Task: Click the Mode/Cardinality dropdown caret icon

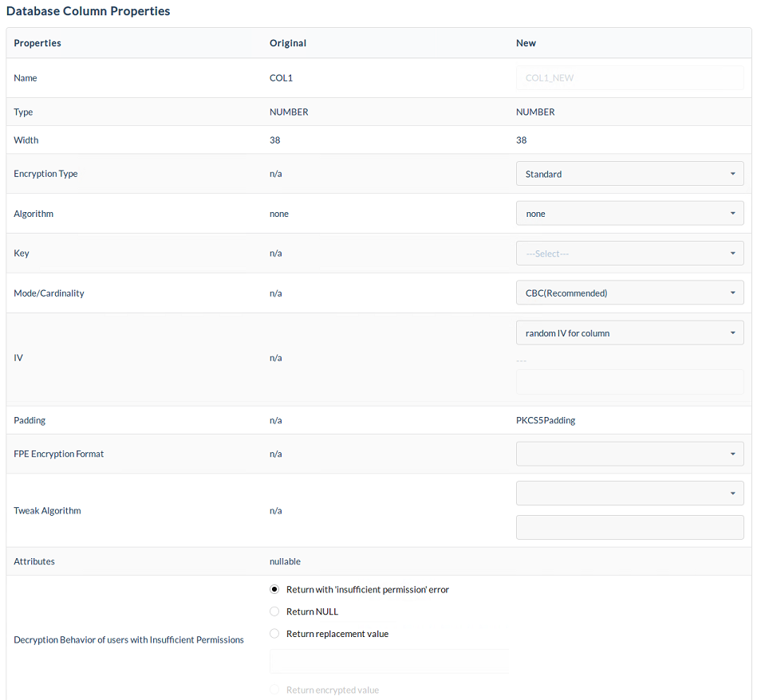Action: tap(732, 293)
